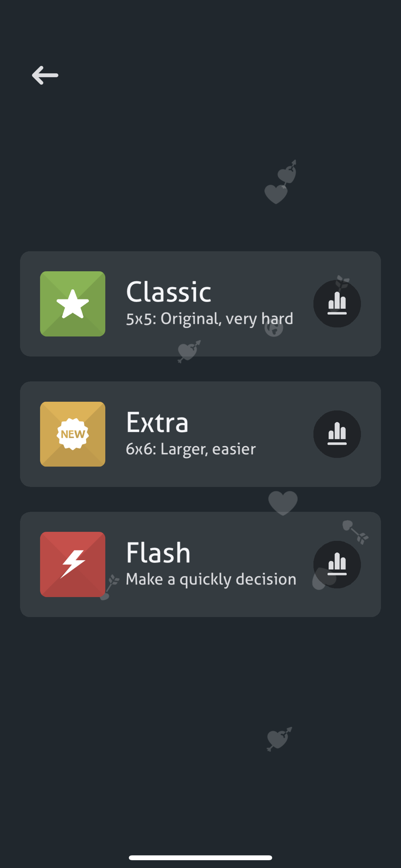401x868 pixels.
Task: Tap arrow decoration above Flash leaderboard
Action: click(355, 532)
